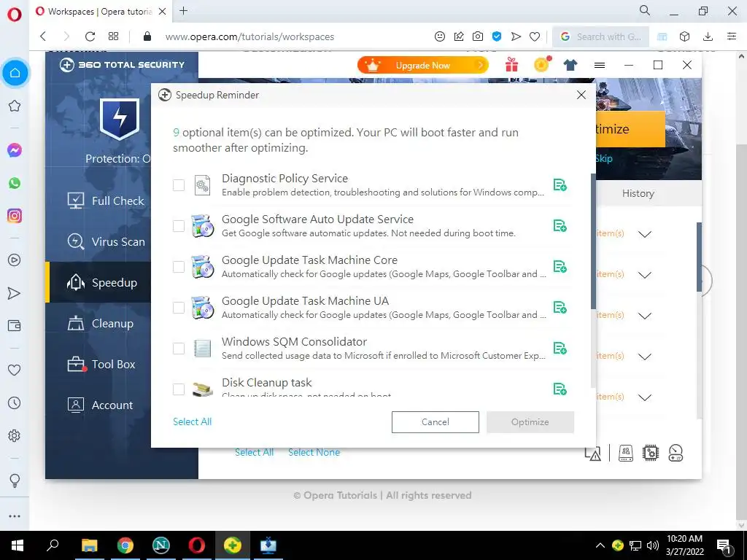Expand the third item(s) row chevron
Image resolution: width=747 pixels, height=560 pixels.
click(645, 316)
